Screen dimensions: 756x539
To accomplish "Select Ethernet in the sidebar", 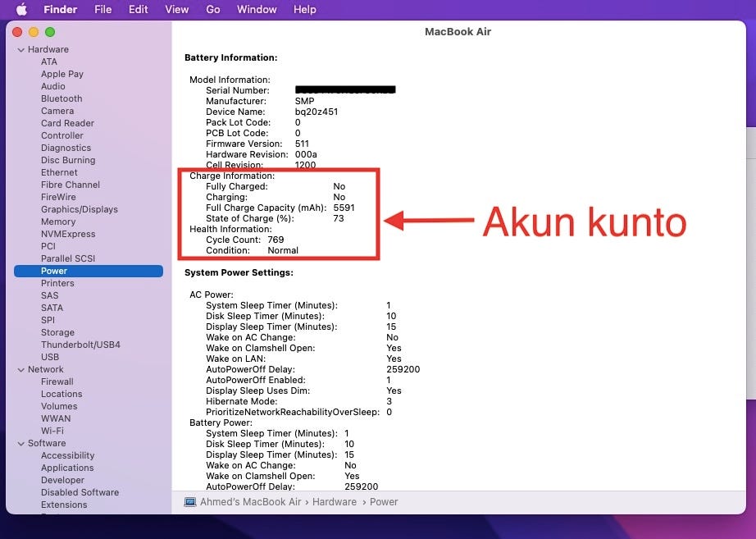I will 59,172.
